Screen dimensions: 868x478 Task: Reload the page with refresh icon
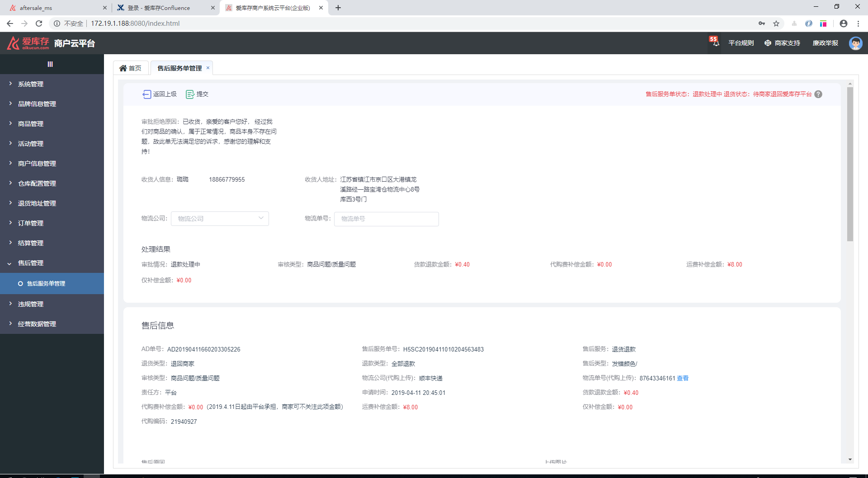[x=39, y=23]
